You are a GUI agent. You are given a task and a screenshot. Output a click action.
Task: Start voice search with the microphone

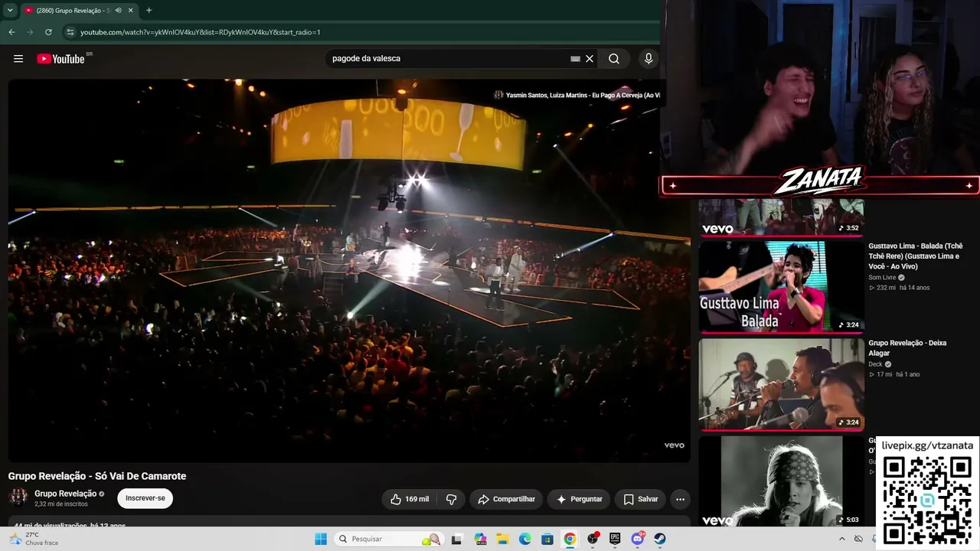[648, 59]
